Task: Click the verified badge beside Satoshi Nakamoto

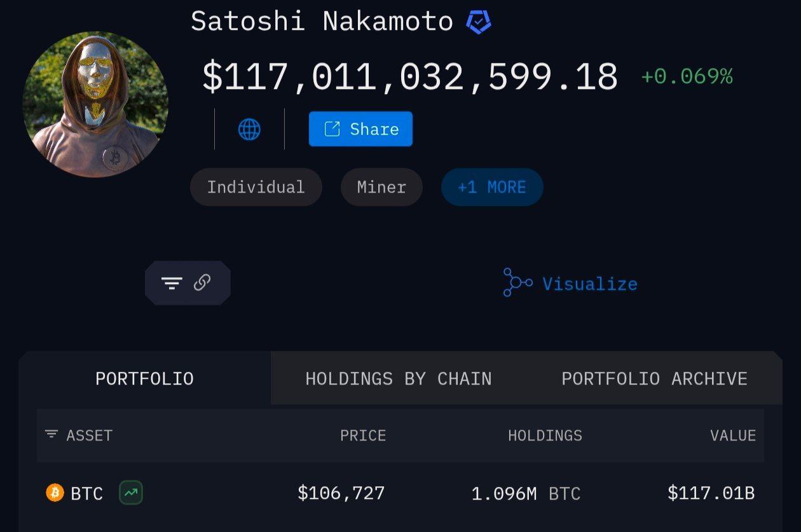Action: 478,22
